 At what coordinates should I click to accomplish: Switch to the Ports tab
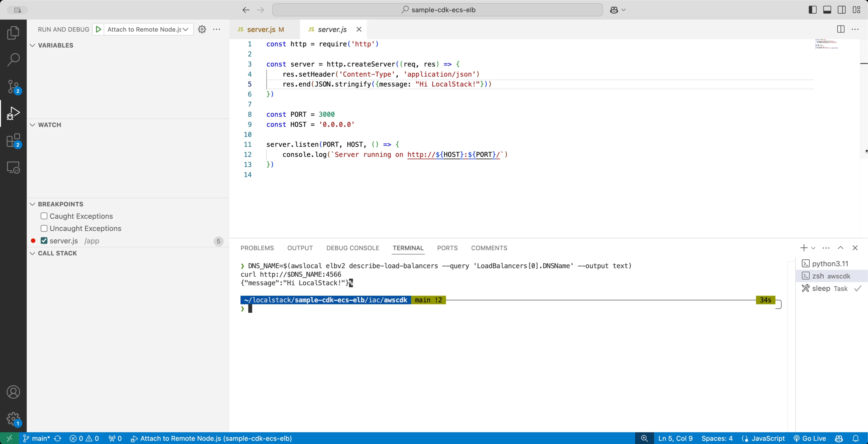[448, 248]
